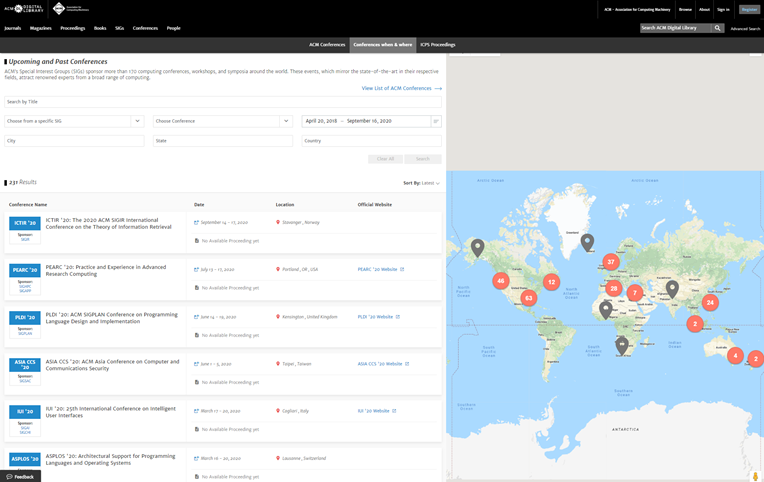
Task: Click View List of ACM Conferences link
Action: pyautogui.click(x=401, y=88)
